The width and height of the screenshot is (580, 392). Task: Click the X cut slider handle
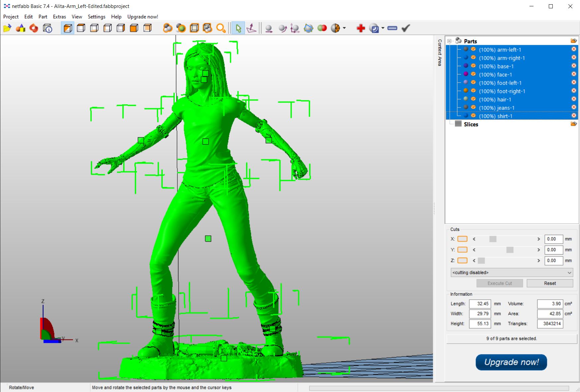[493, 239]
